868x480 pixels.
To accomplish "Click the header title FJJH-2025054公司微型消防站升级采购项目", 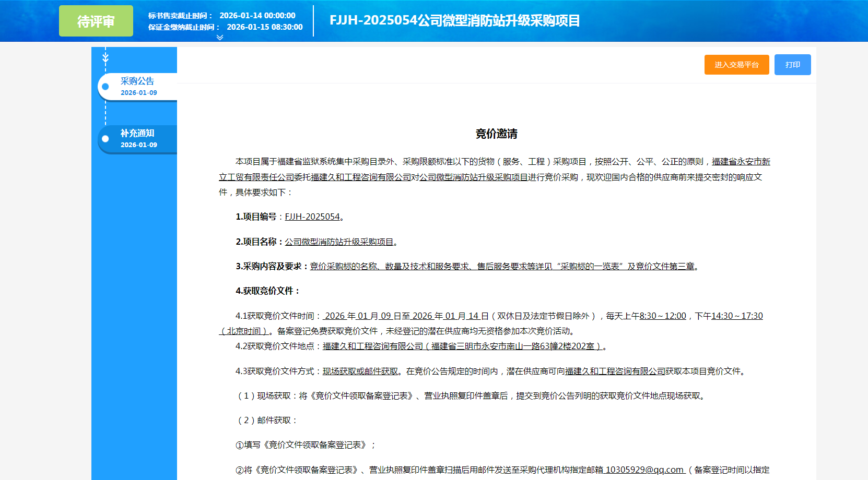I will [x=454, y=20].
